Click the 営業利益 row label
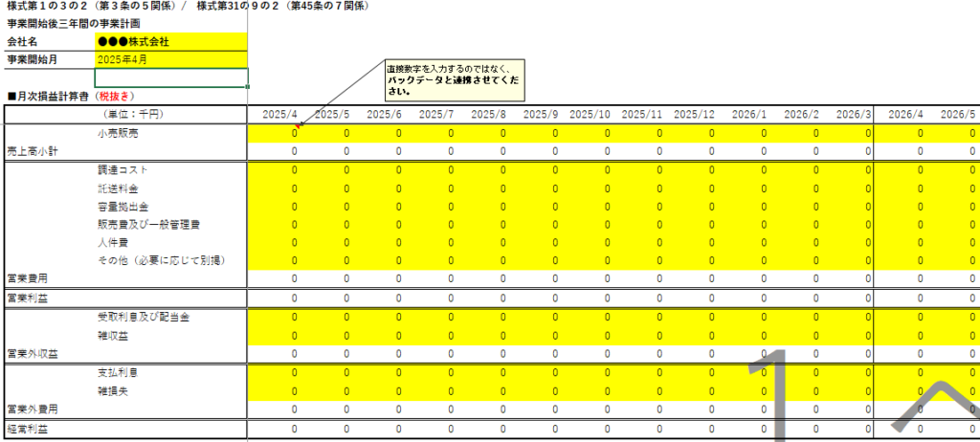Viewport: 980px width, 442px height. point(27,298)
